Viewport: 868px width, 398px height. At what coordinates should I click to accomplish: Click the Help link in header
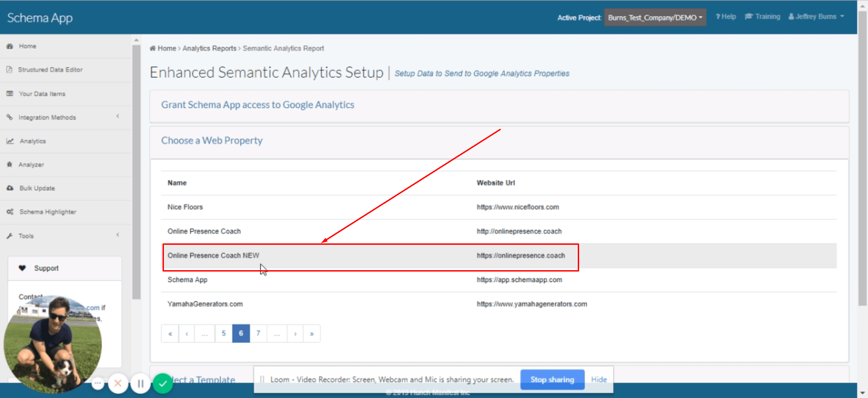(726, 16)
